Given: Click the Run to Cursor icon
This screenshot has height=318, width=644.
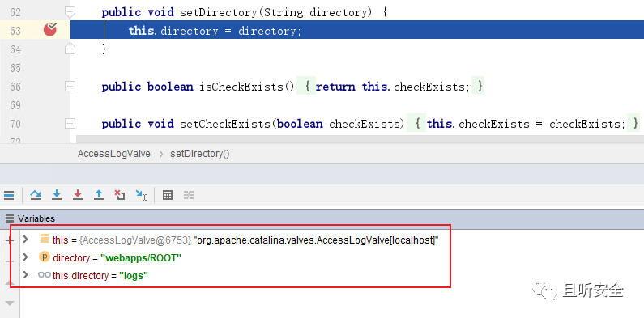Looking at the screenshot, I should 141,195.
